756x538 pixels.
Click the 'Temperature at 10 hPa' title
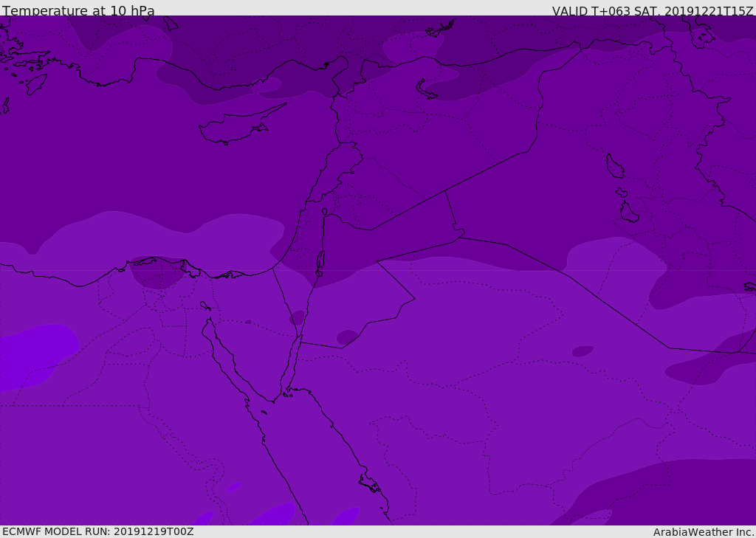[x=78, y=10]
